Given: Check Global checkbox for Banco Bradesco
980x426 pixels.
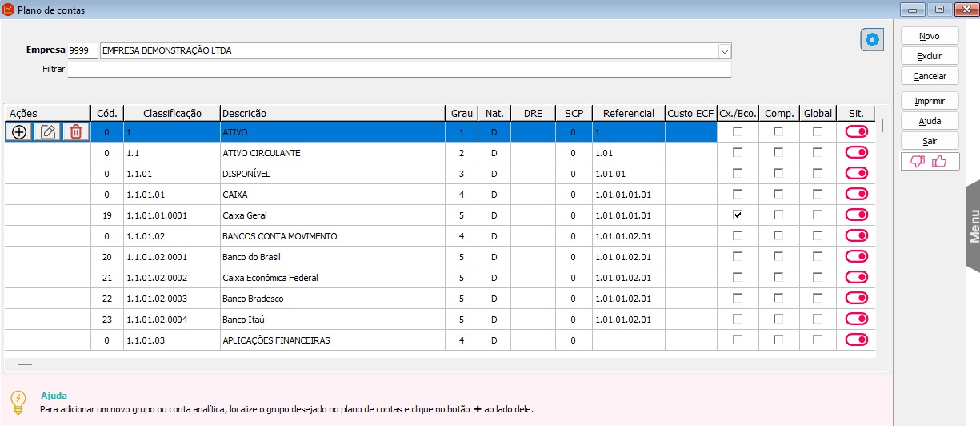Looking at the screenshot, I should (818, 299).
